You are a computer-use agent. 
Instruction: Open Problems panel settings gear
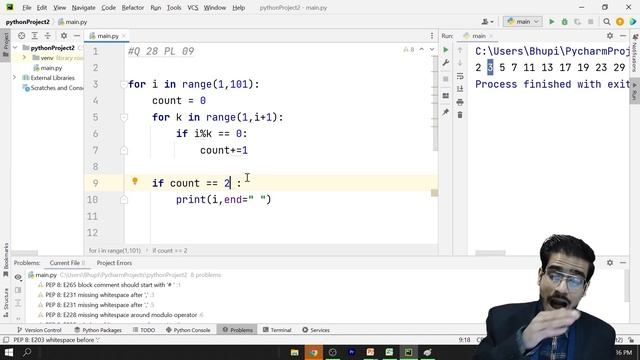pyautogui.click(x=610, y=263)
